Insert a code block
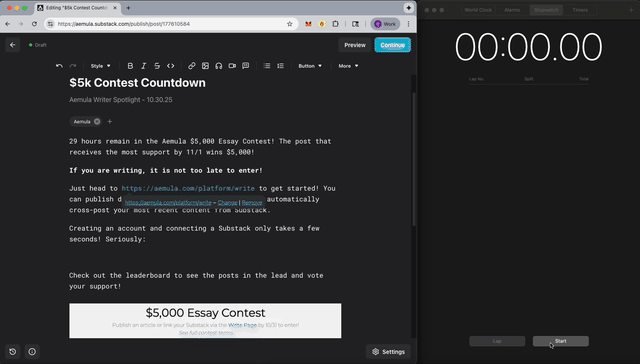The image size is (640, 364). tap(171, 66)
